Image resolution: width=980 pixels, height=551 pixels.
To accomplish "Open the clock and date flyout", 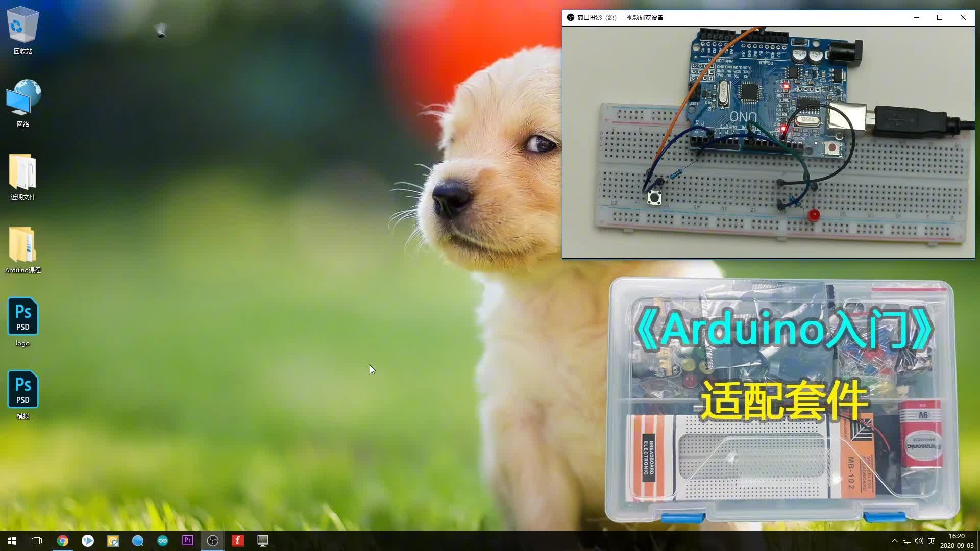I will tap(957, 541).
